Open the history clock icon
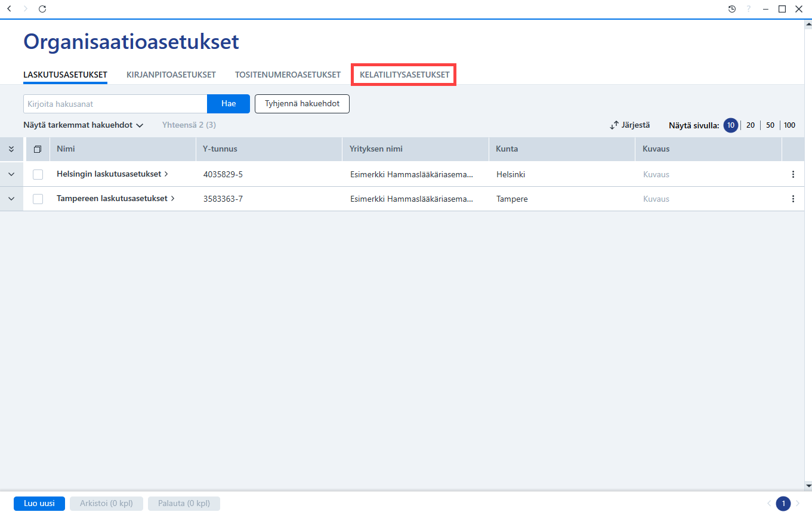This screenshot has height=515, width=812. click(x=732, y=9)
